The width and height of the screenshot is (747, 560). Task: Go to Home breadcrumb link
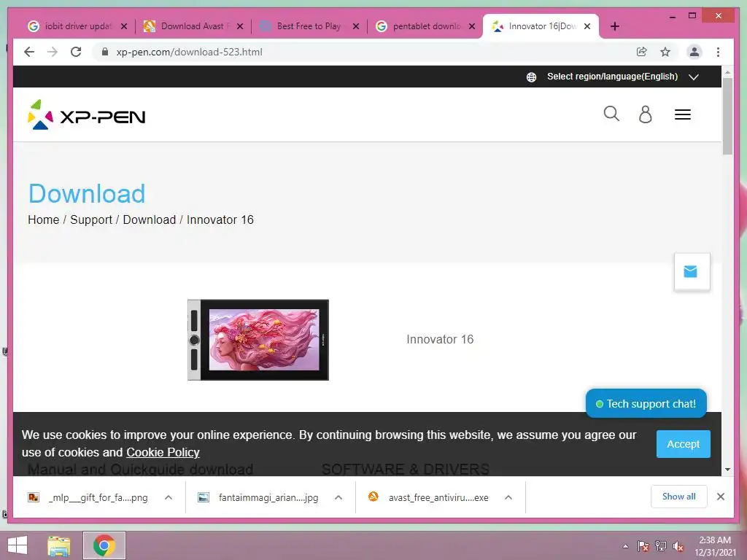tap(43, 219)
